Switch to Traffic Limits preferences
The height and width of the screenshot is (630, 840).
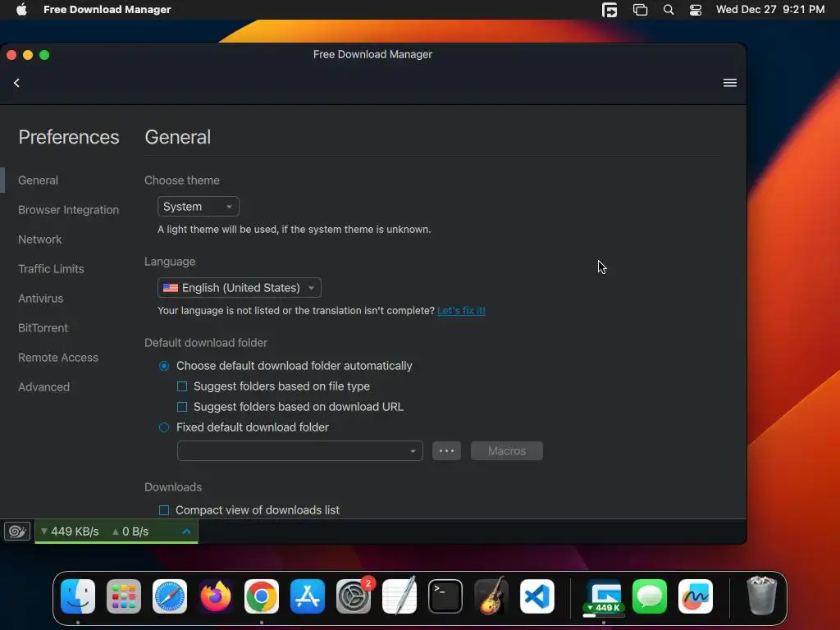(x=51, y=269)
